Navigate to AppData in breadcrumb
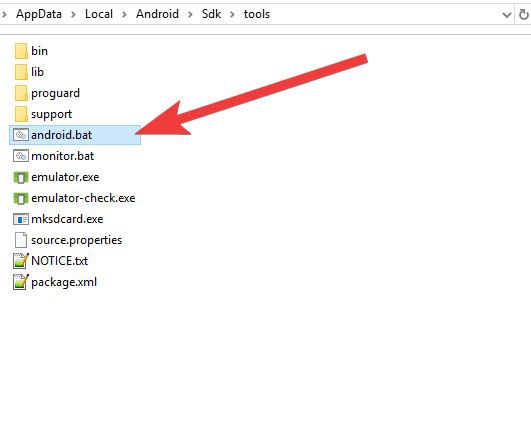This screenshot has height=444, width=531. [39, 14]
